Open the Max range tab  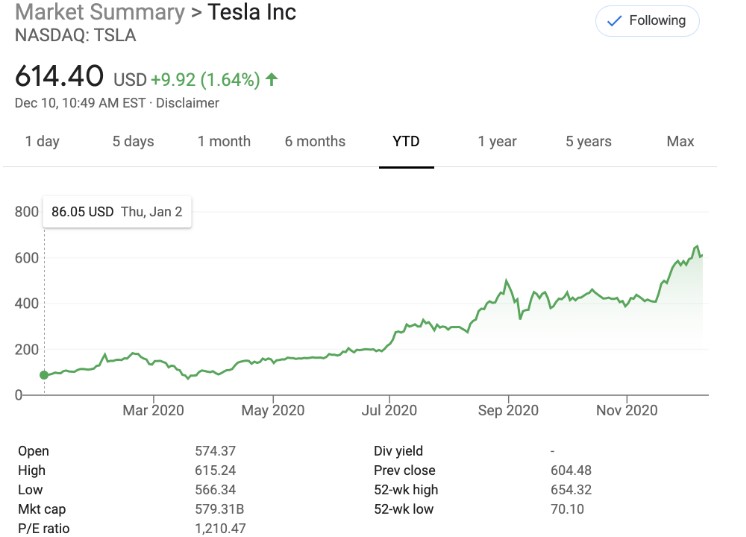tap(680, 141)
